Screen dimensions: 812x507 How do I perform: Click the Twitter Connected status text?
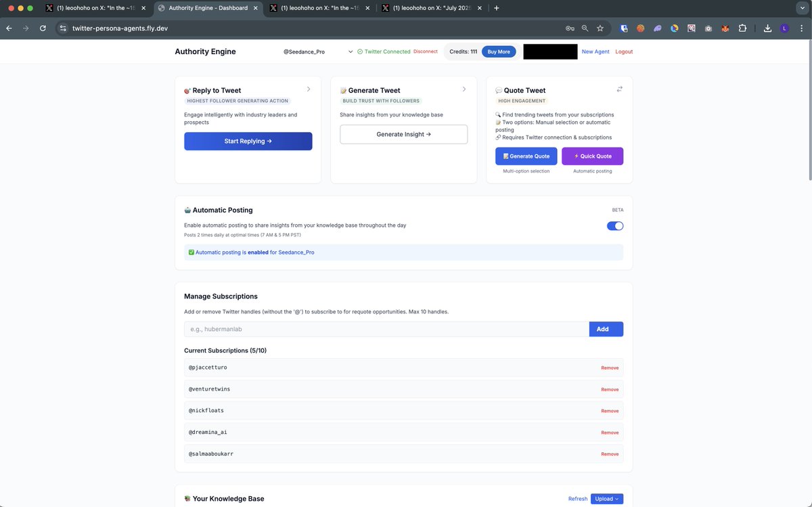coord(387,51)
